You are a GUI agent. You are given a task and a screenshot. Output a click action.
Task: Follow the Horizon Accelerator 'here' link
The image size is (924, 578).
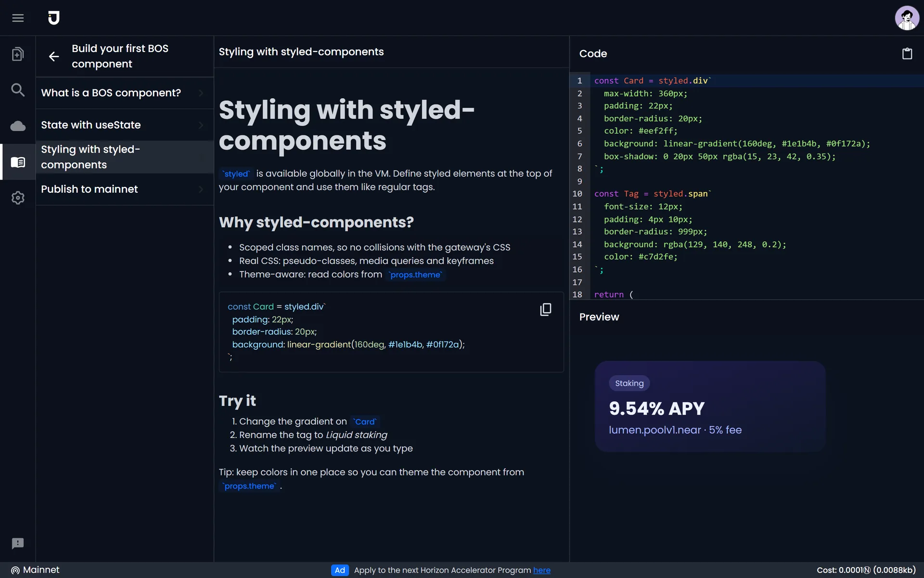tap(541, 570)
